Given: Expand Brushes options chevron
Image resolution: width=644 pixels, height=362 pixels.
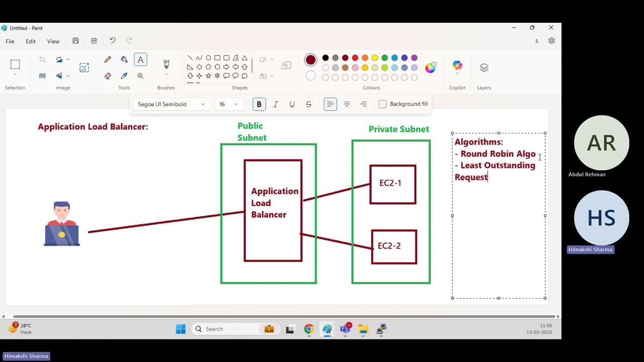Looking at the screenshot, I should [x=166, y=75].
